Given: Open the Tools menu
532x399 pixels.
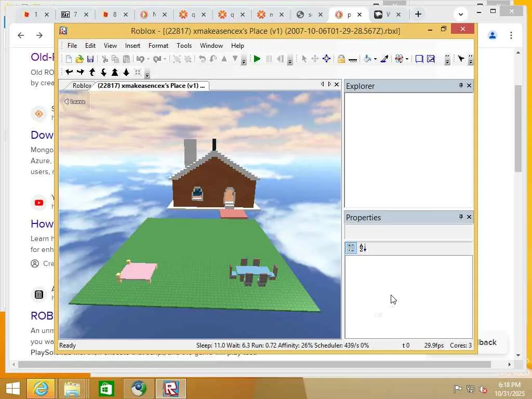Looking at the screenshot, I should [184, 46].
